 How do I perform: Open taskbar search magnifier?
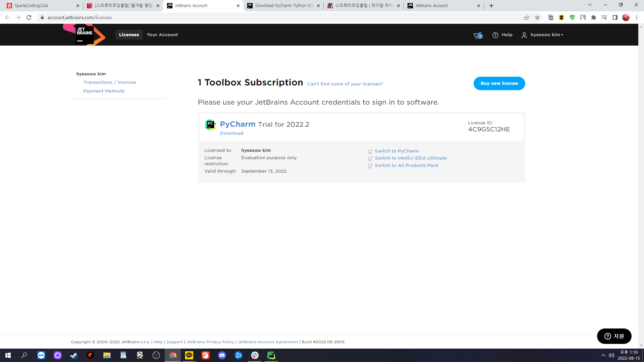coord(24,355)
